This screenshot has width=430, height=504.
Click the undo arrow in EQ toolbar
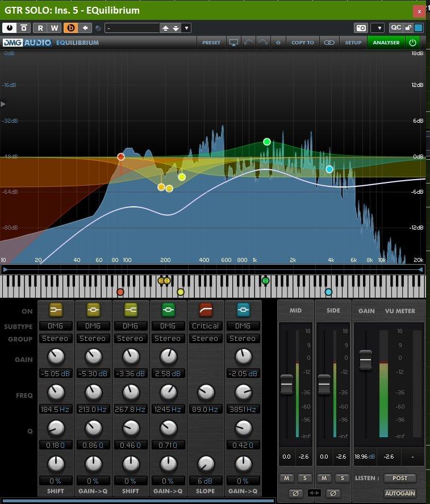click(249, 43)
